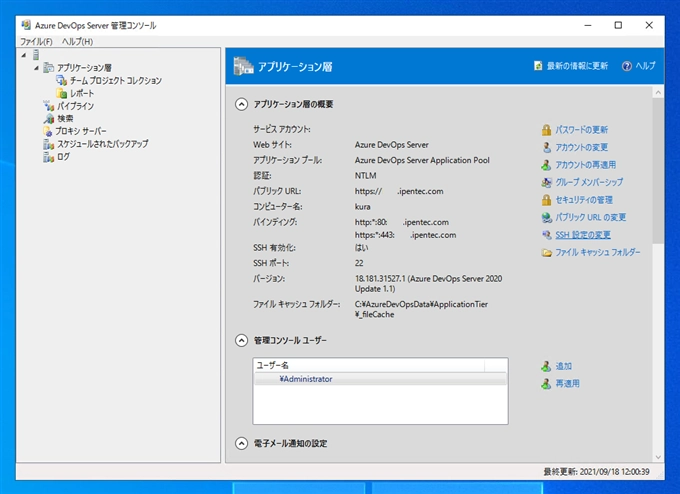The width and height of the screenshot is (680, 494).
Task: Collapse the アプリケーション層 tree node arrow
Action: click(36, 68)
